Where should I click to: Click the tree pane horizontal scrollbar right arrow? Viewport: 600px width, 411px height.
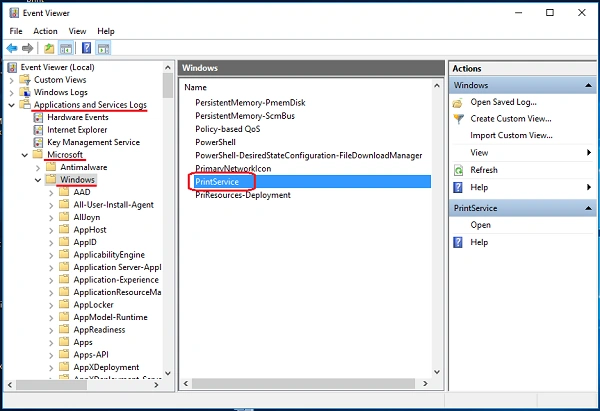(x=156, y=385)
